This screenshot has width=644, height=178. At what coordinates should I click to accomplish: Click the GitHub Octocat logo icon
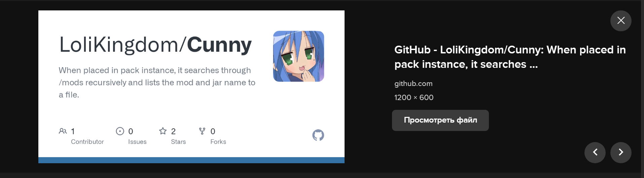[318, 135]
